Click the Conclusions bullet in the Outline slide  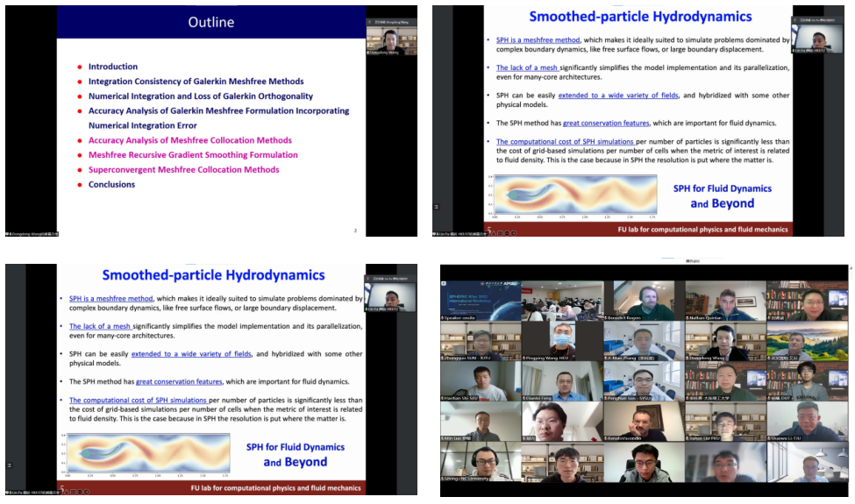coord(111,185)
